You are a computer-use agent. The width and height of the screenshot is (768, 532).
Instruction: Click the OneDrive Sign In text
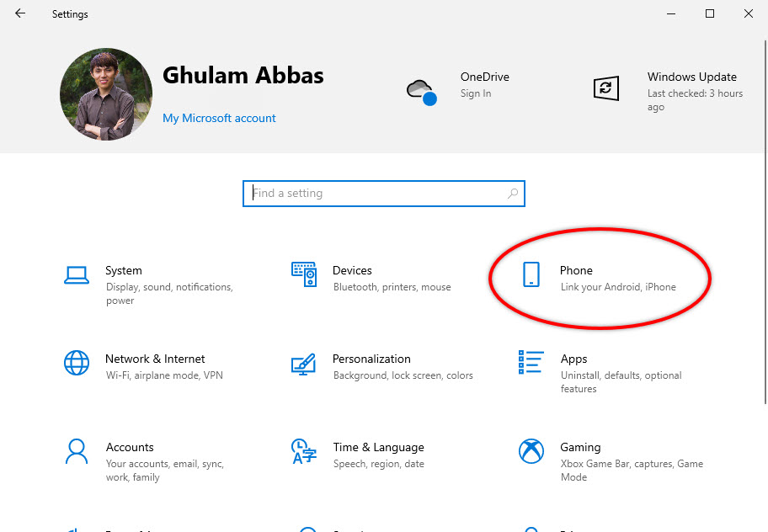tap(476, 93)
